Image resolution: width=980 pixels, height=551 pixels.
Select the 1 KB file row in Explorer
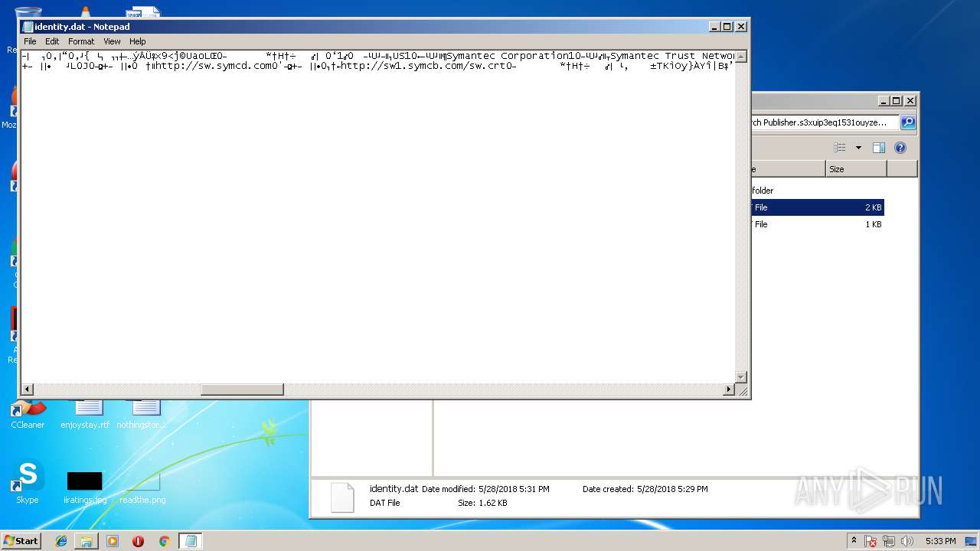[817, 224]
